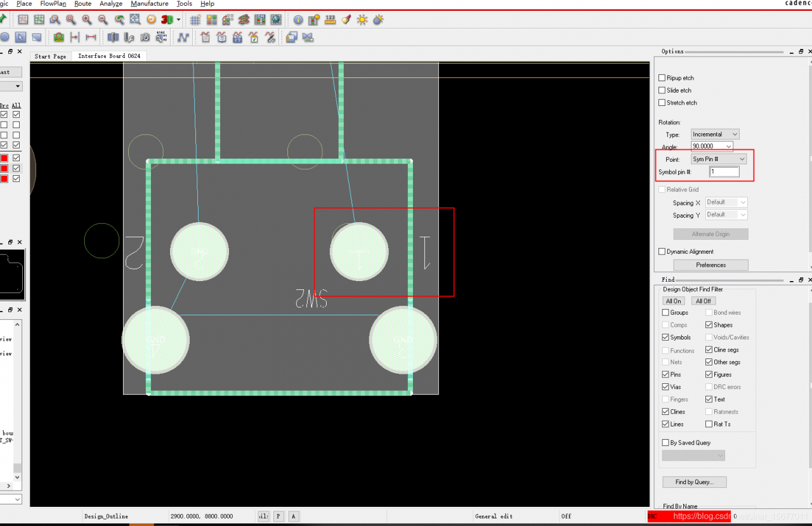This screenshot has width=812, height=526.
Task: Open the rotation Angle dropdown
Action: (712, 147)
